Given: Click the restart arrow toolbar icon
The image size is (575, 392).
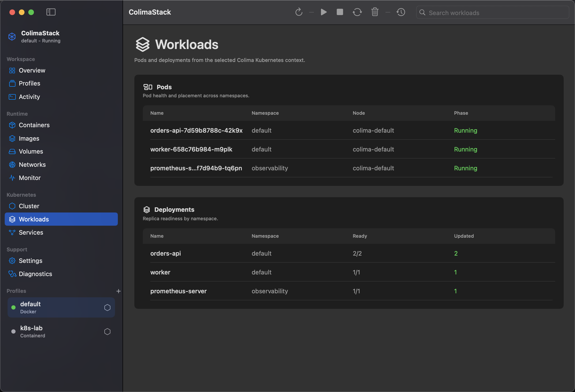Looking at the screenshot, I should coord(299,12).
